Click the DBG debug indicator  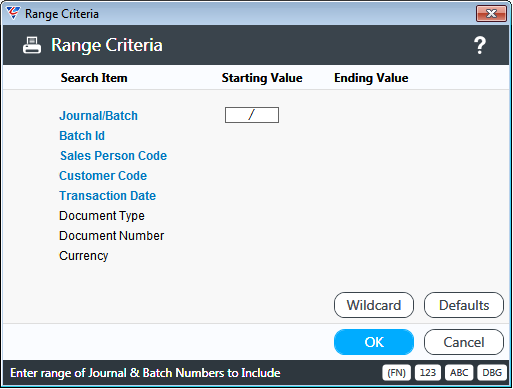492,372
